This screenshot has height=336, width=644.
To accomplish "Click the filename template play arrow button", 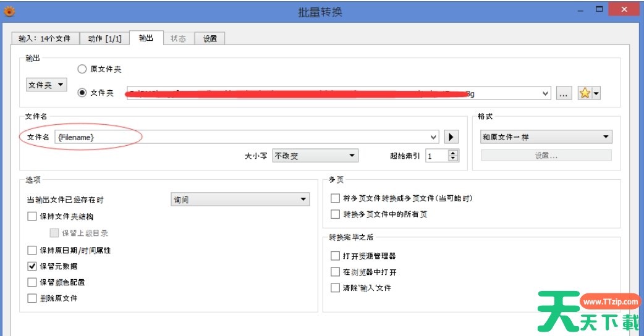I will (451, 137).
